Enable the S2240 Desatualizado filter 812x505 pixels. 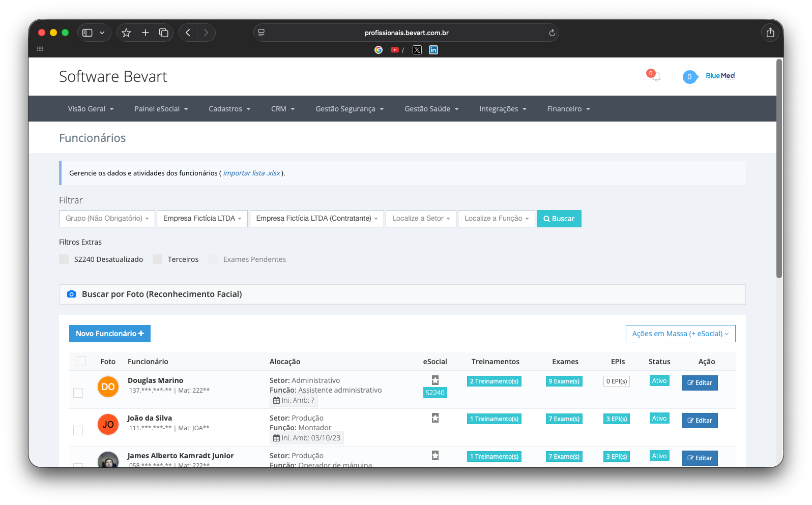(64, 259)
